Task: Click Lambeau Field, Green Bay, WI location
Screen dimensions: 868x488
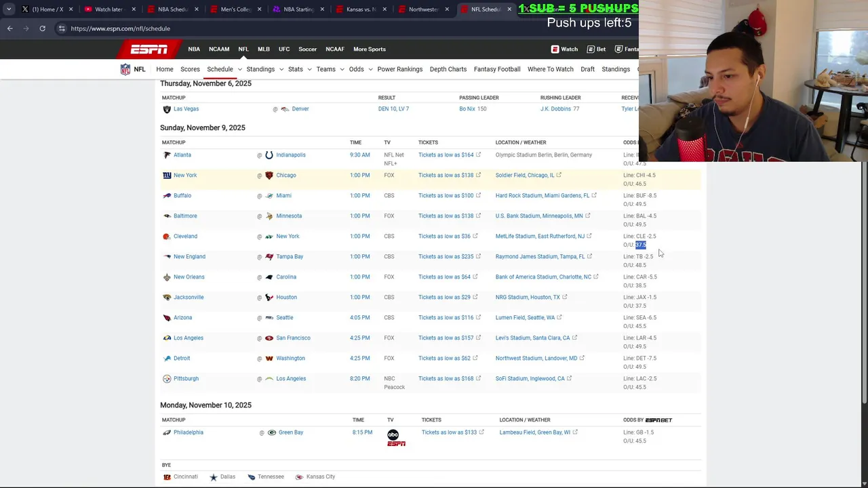Action: point(535,432)
